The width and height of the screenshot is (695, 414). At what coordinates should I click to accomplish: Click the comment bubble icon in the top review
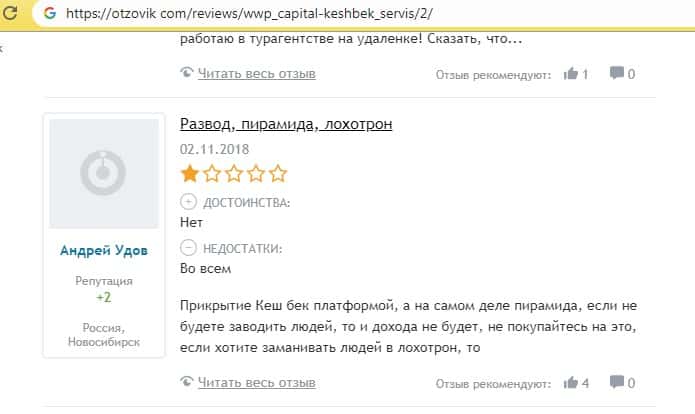pyautogui.click(x=617, y=73)
